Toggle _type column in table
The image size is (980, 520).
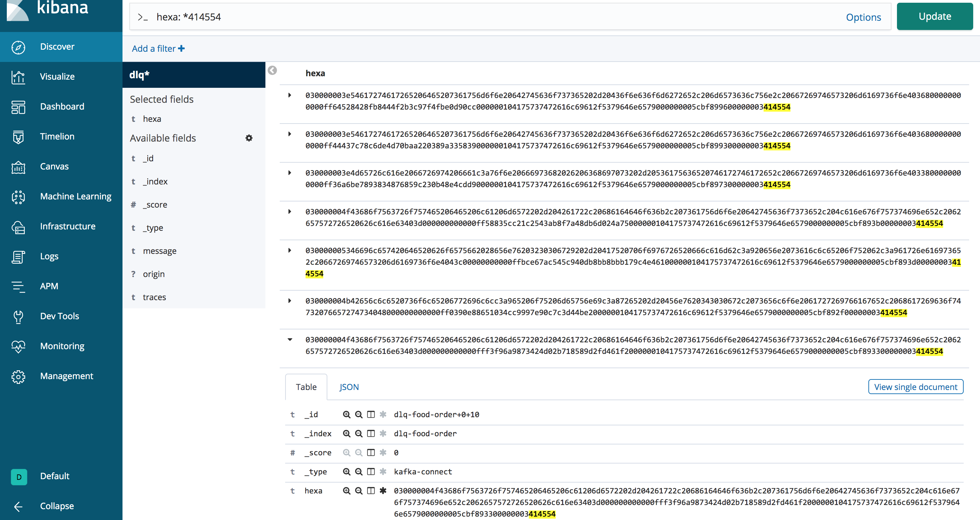pyautogui.click(x=371, y=472)
